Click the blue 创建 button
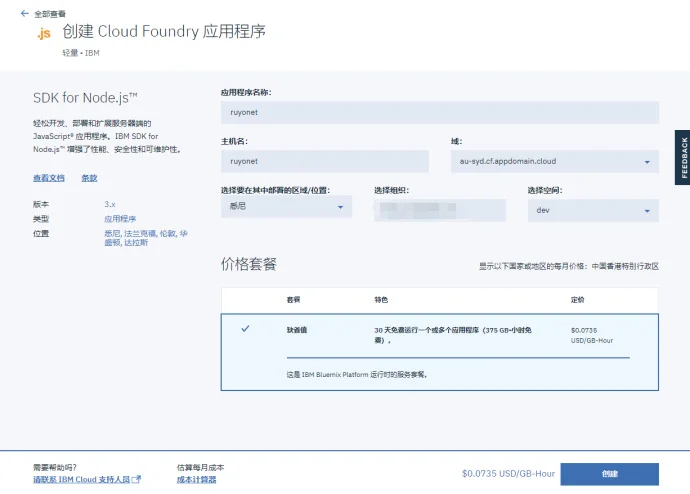The image size is (690, 494). 609,474
